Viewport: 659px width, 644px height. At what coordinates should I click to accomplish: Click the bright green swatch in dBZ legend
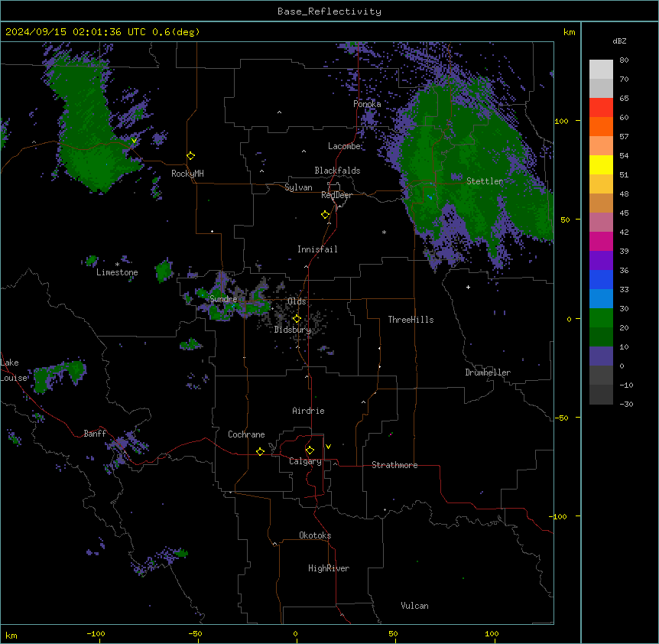point(601,318)
